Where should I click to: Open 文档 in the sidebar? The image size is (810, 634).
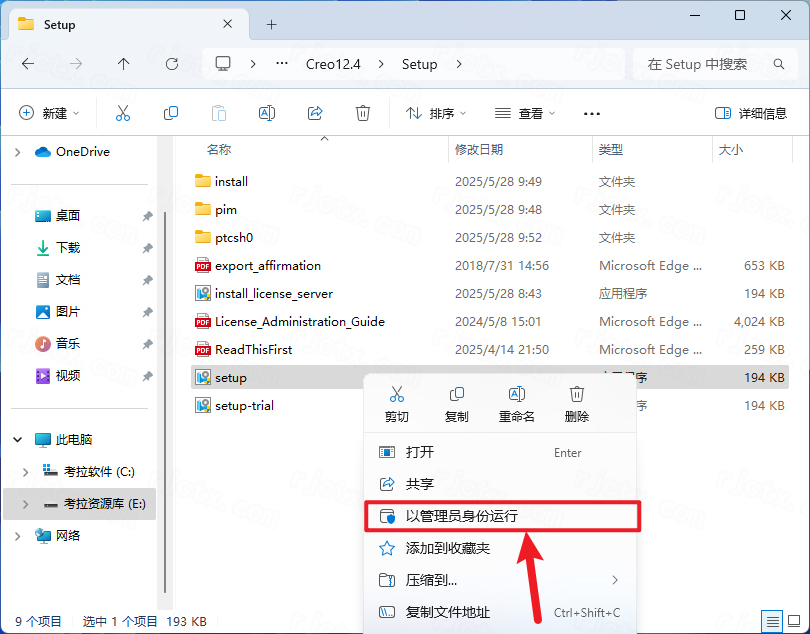[67, 280]
